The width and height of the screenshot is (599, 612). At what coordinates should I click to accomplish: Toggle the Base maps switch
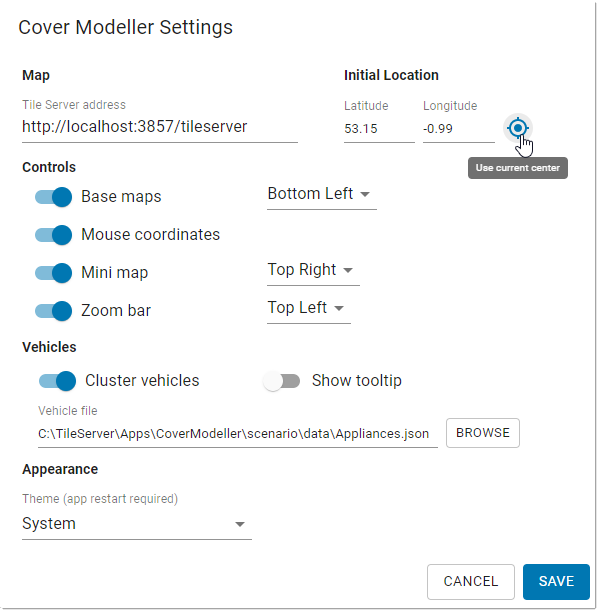(53, 197)
